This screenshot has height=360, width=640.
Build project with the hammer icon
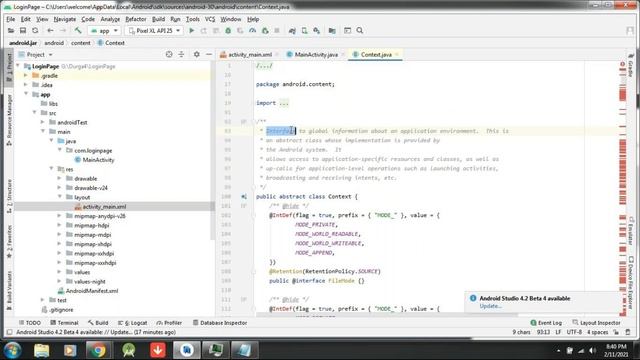point(78,31)
